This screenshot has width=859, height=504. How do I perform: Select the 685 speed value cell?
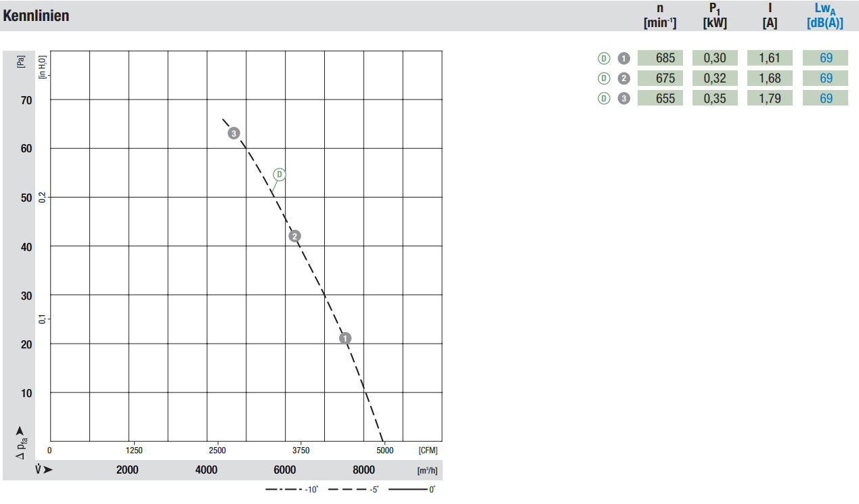click(x=660, y=58)
